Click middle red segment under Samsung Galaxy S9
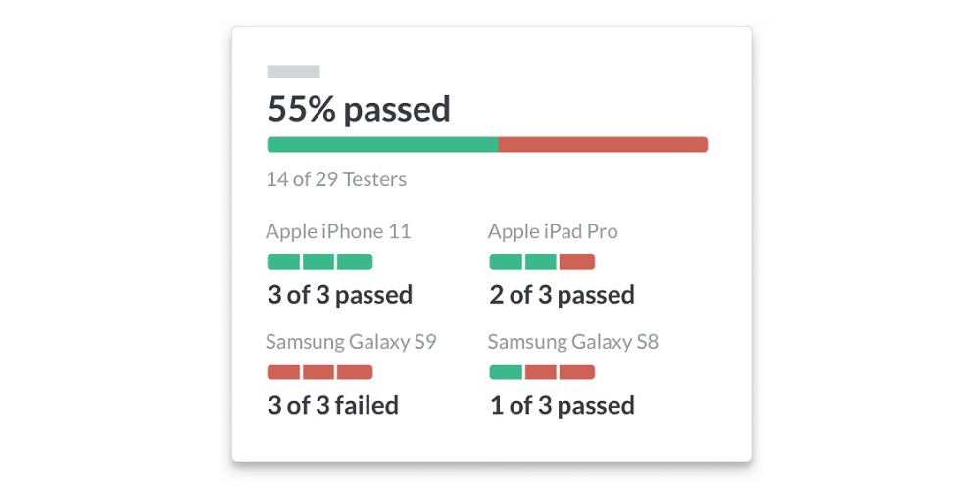 tap(318, 373)
